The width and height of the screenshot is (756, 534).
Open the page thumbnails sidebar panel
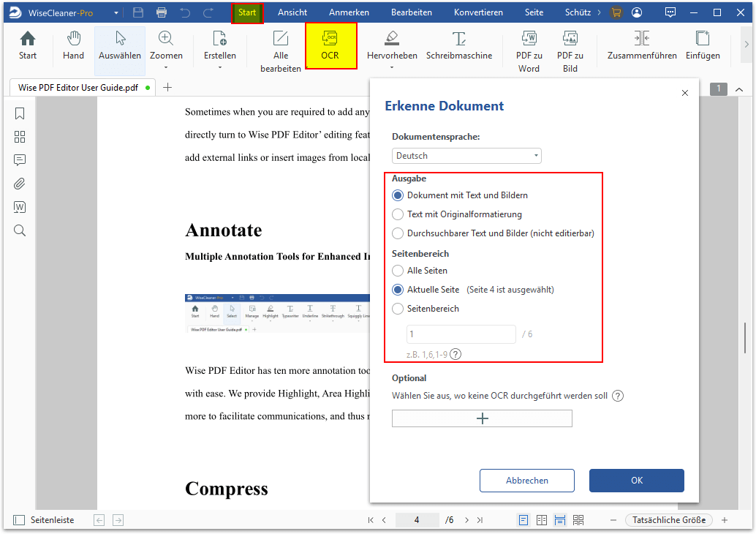tap(20, 137)
